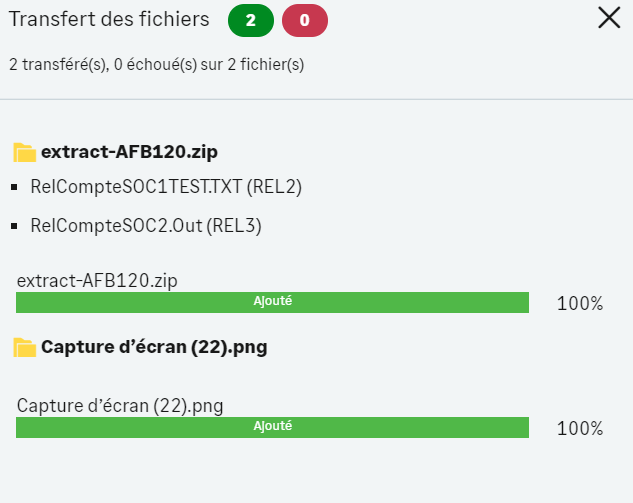Select the bold Capture d'écran (22).png heading
The height and width of the screenshot is (503, 633).
click(x=153, y=348)
